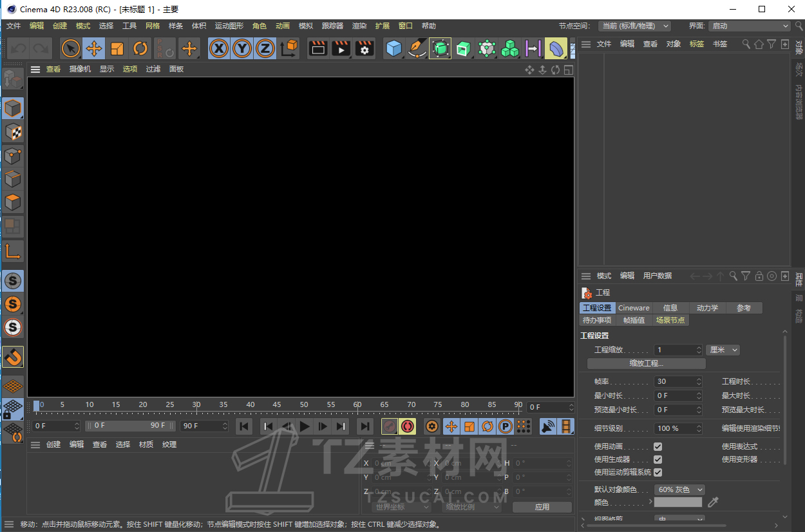The height and width of the screenshot is (532, 805).
Task: Open the 厘米 unit dropdown
Action: [x=723, y=350]
